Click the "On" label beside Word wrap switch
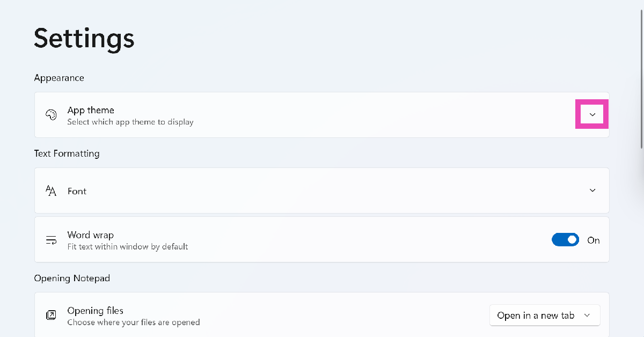Image resolution: width=644 pixels, height=337 pixels. (594, 240)
